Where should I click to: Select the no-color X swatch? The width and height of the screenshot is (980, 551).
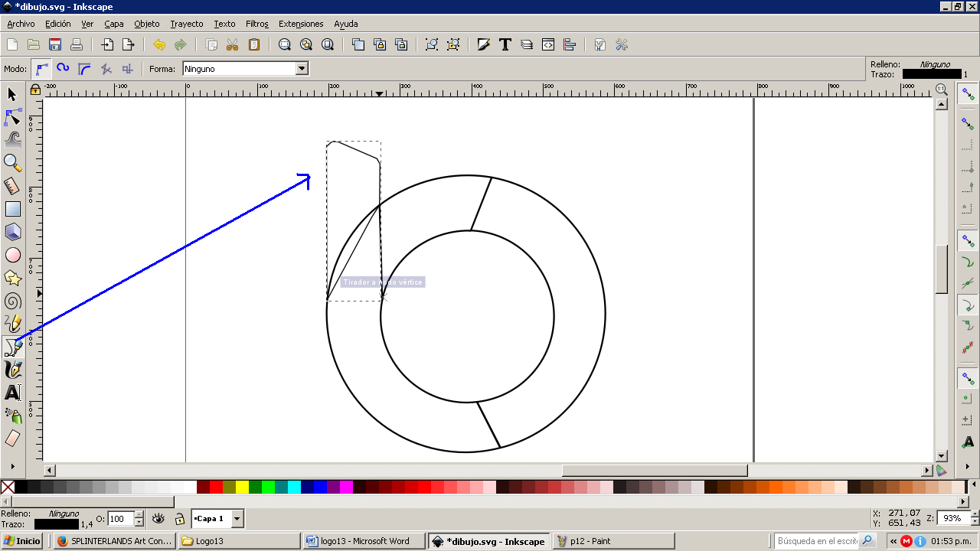[8, 487]
